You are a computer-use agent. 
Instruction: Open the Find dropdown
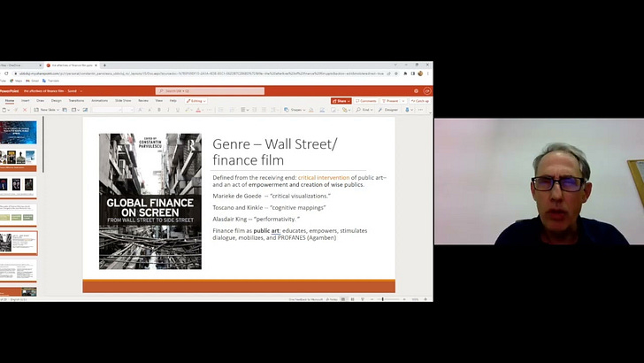(364, 110)
